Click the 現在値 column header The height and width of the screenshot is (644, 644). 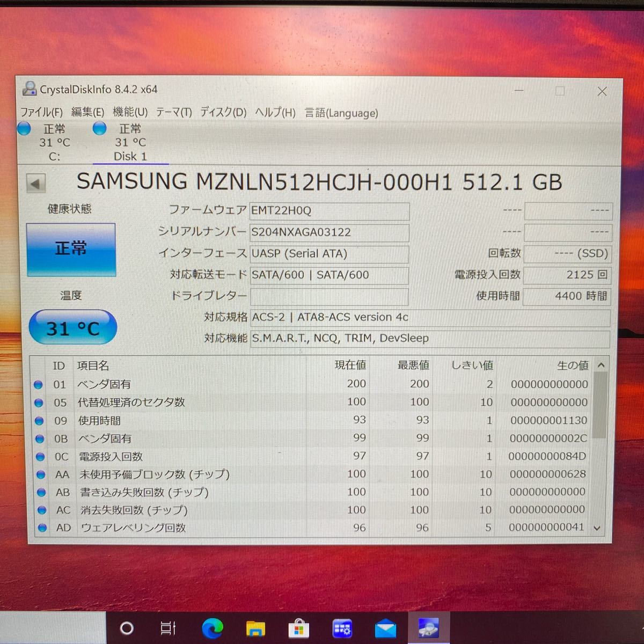(x=350, y=365)
